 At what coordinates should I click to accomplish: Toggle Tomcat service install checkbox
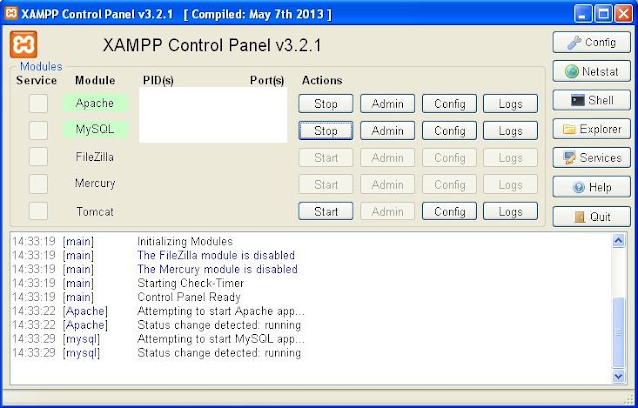coord(38,211)
